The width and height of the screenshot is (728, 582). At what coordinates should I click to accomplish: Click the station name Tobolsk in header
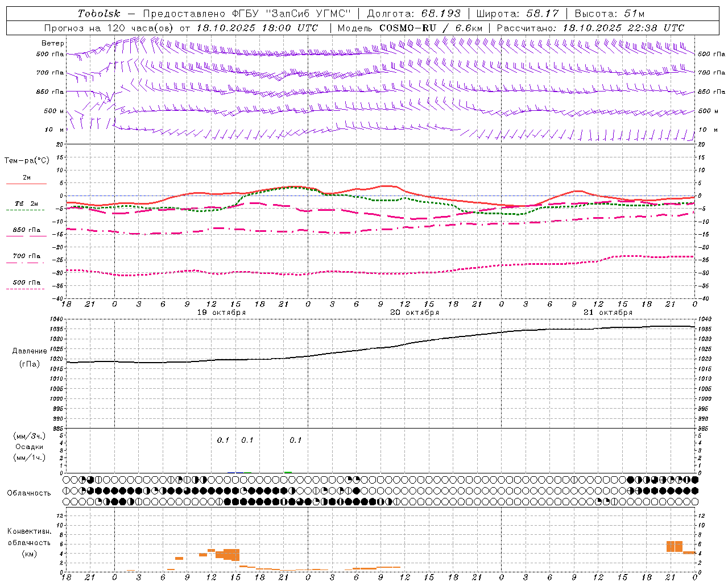tap(99, 14)
